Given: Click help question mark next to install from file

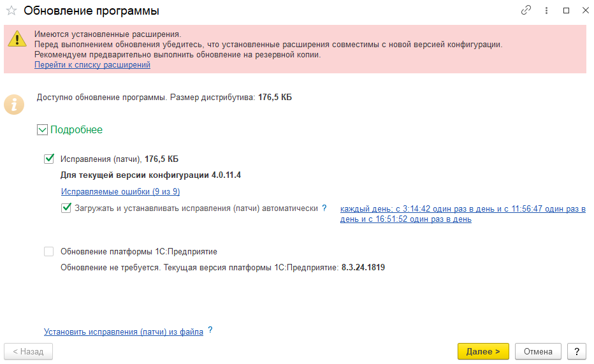Looking at the screenshot, I should point(210,331).
